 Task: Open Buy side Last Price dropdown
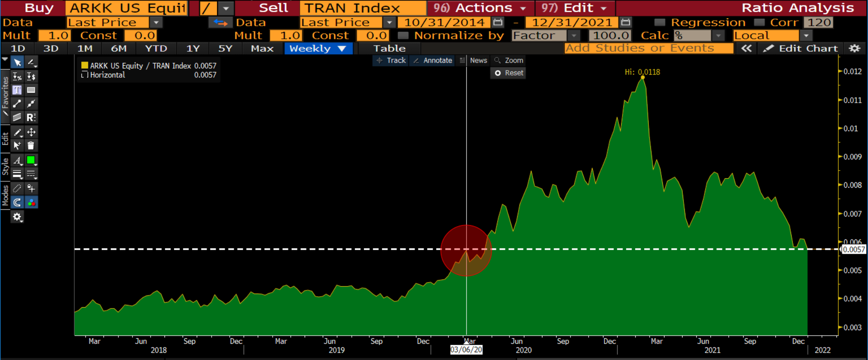point(156,22)
